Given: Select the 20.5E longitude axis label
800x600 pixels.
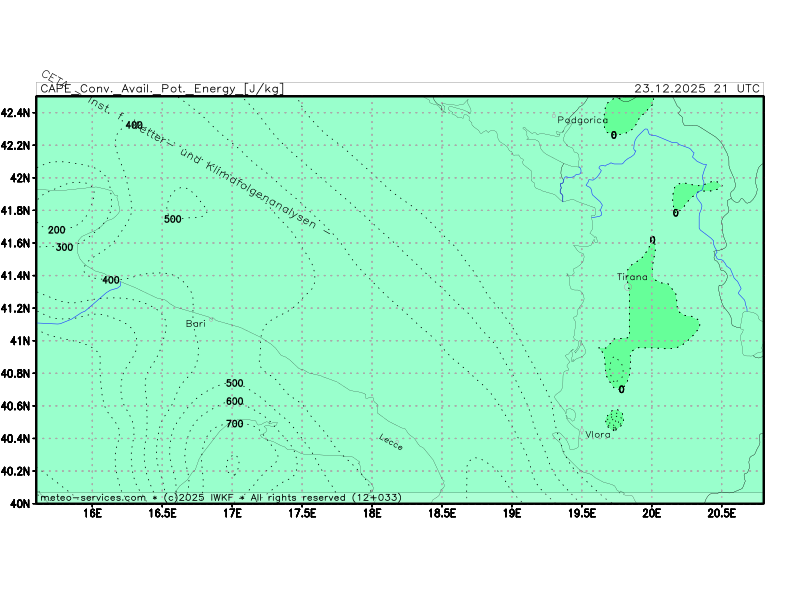Looking at the screenshot, I should (x=721, y=515).
